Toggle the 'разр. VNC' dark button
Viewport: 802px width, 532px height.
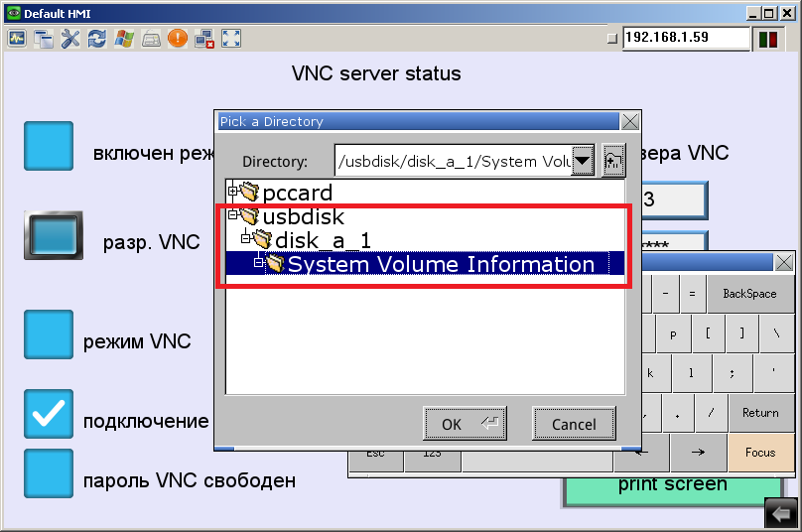point(54,235)
